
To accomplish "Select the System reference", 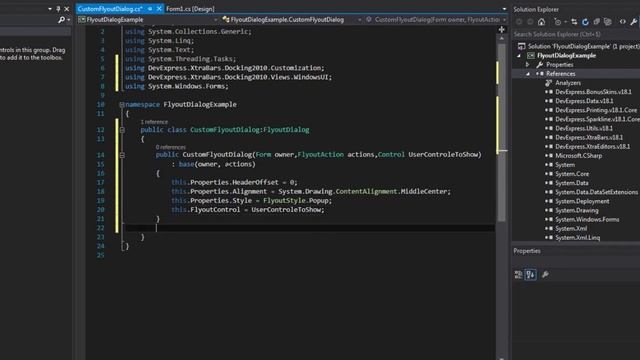I will (564, 165).
